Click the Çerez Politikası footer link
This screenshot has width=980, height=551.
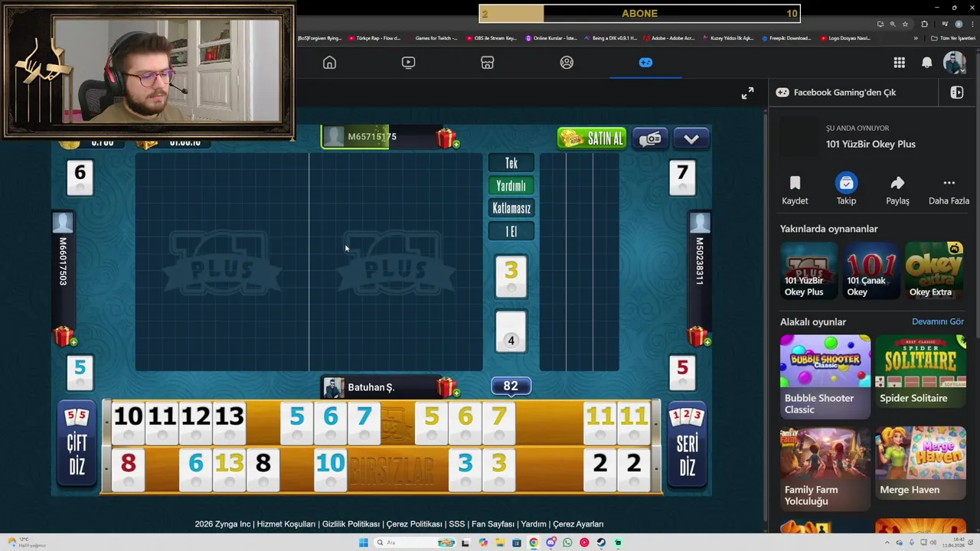414,524
